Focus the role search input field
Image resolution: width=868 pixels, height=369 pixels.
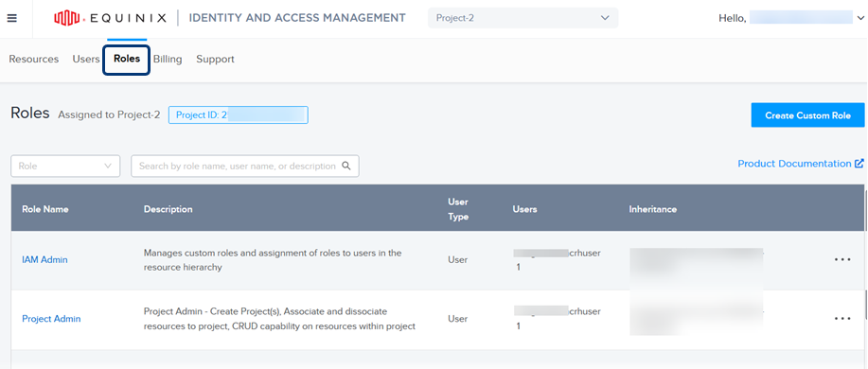coord(244,166)
